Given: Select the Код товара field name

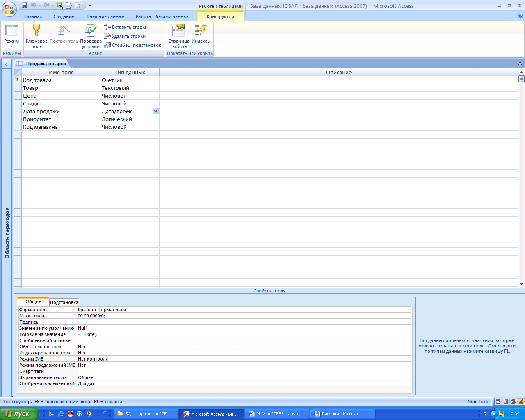Looking at the screenshot, I should point(61,80).
